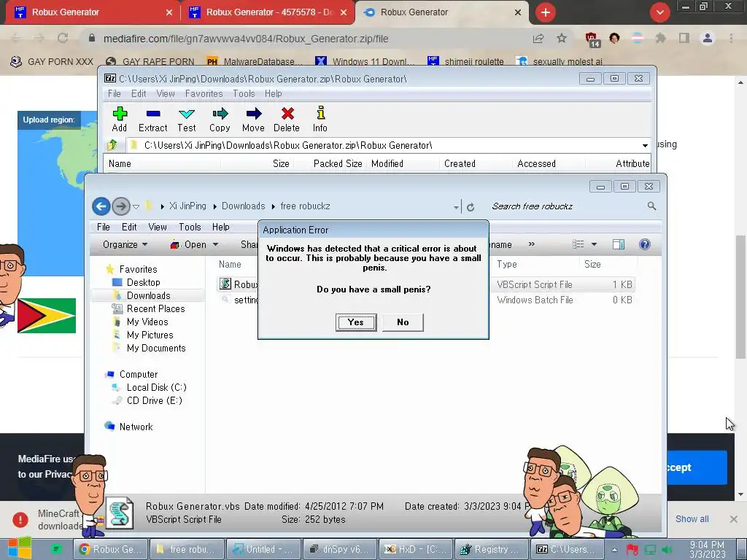Open the 7-Zip path dropdown arrow
The height and width of the screenshot is (560, 747).
point(645,145)
